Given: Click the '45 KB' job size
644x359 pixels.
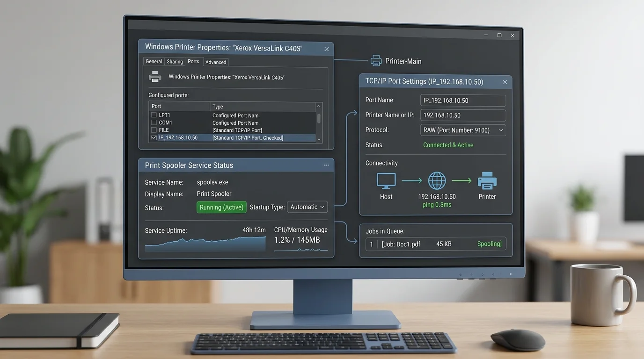Looking at the screenshot, I should click(444, 244).
